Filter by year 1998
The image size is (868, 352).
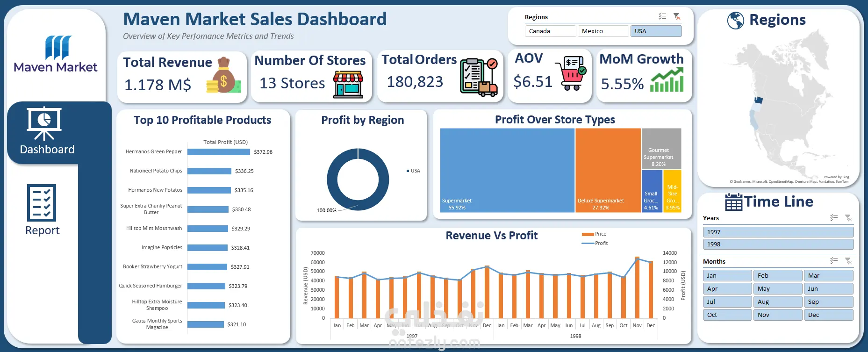[778, 244]
